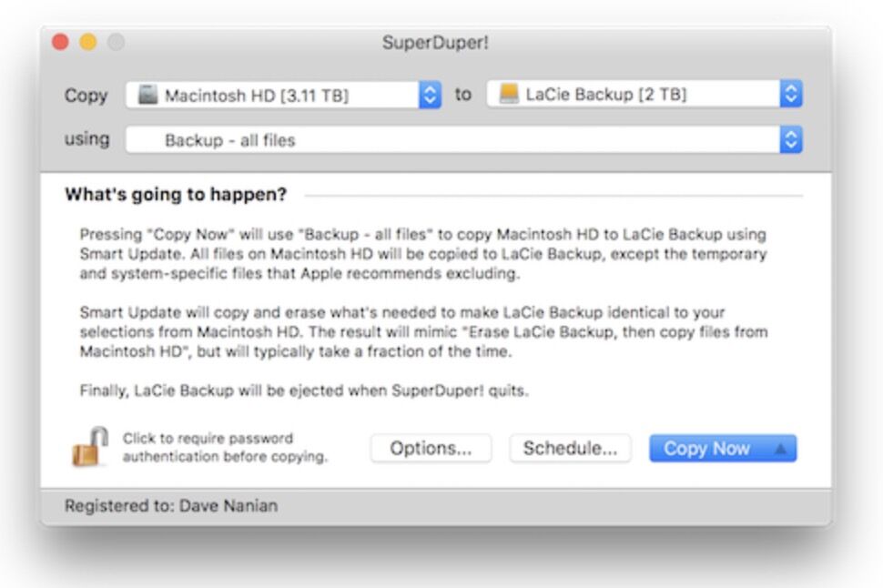Click the Macintosh HD drive icon

click(x=147, y=95)
